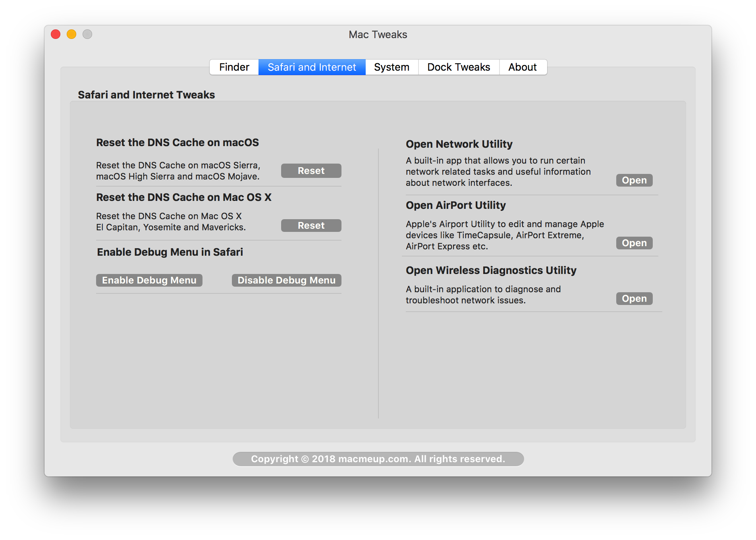756x540 pixels.
Task: Reset the DNS cache for Mac OS X El Capitan
Action: (x=311, y=226)
